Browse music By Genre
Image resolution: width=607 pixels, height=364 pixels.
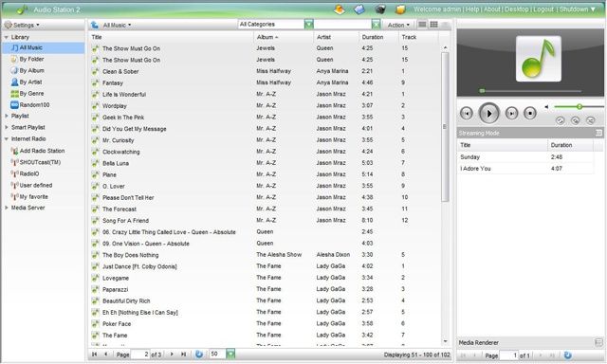(31, 94)
